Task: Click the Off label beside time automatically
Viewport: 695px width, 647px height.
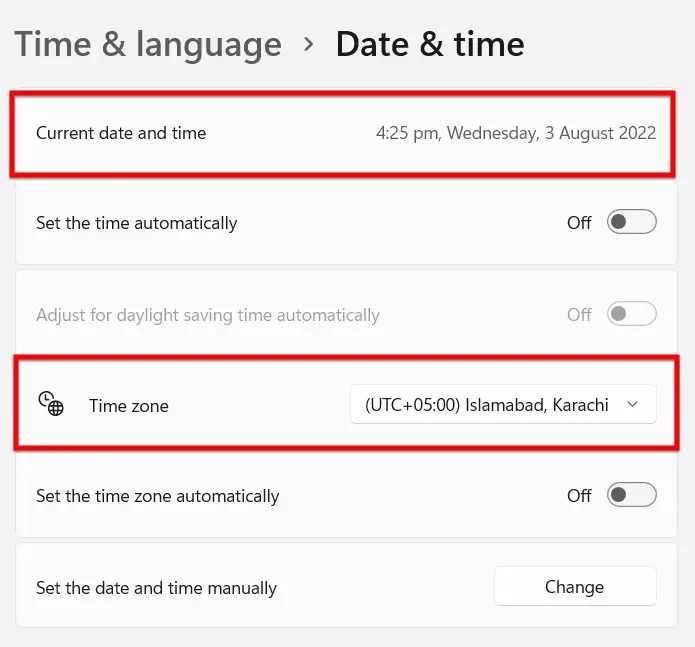Action: (x=579, y=222)
